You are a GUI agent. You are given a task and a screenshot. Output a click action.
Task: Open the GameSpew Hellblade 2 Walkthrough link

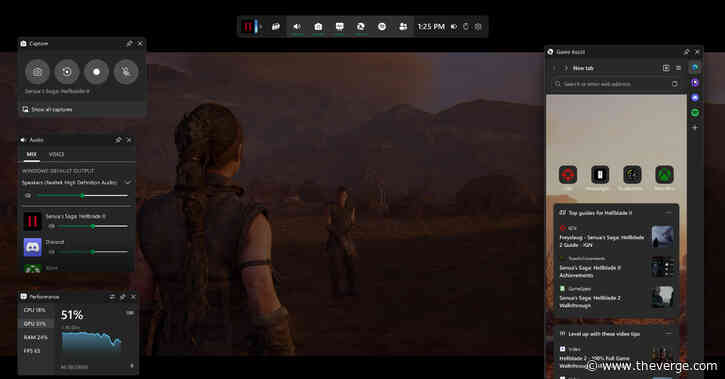pos(590,302)
